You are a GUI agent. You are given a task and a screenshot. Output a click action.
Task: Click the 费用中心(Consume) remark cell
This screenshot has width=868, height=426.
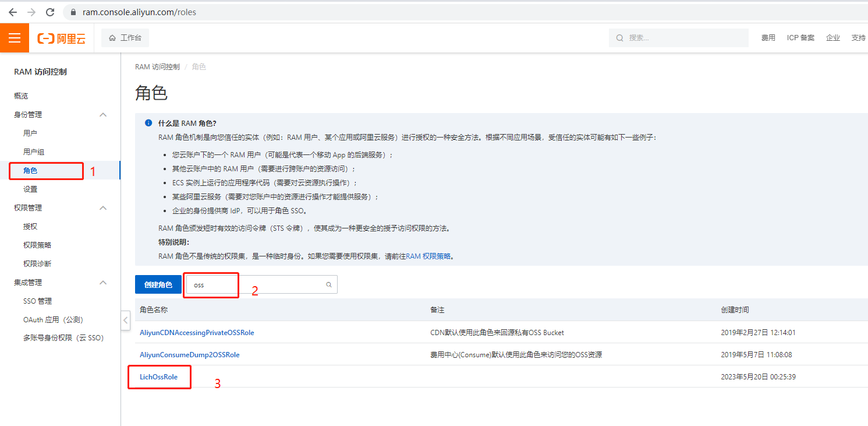(516, 354)
